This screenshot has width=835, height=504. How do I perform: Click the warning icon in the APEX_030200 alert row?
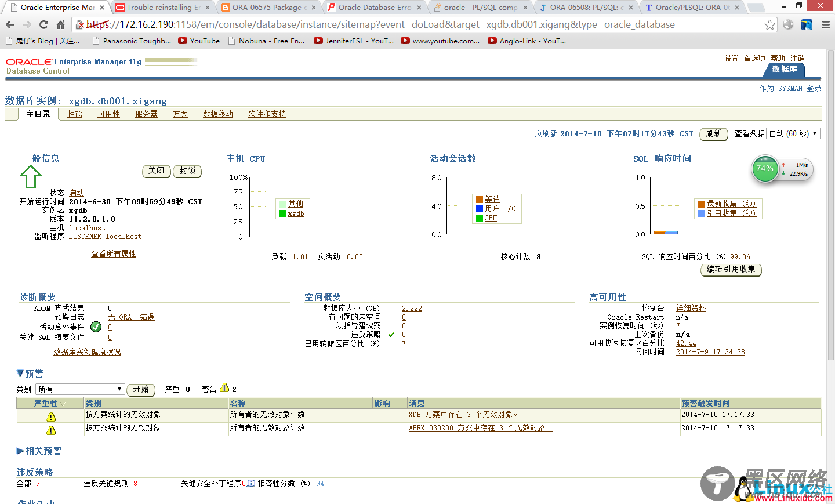[51, 430]
